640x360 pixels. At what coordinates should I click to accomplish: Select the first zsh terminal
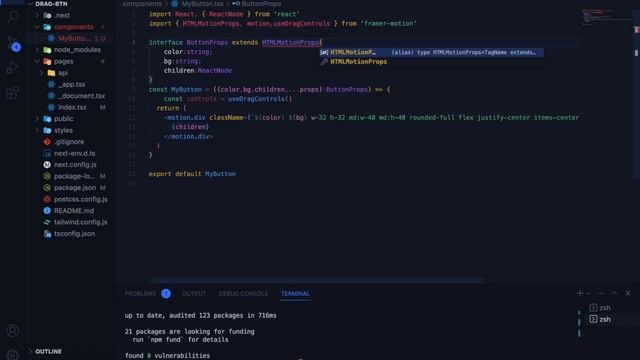pos(600,308)
